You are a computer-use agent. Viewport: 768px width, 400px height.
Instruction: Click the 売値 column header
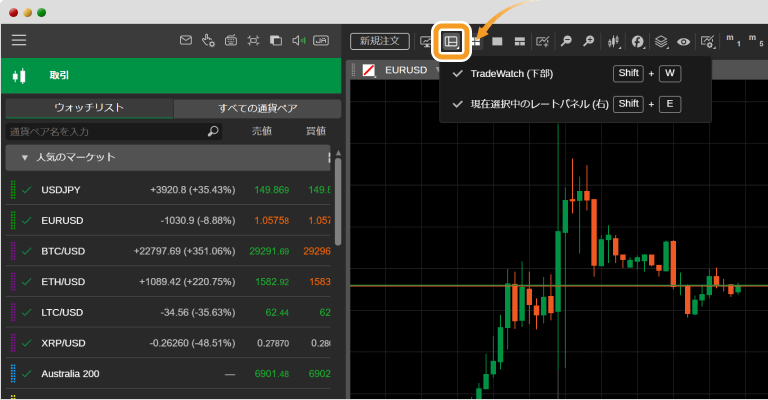pos(262,131)
